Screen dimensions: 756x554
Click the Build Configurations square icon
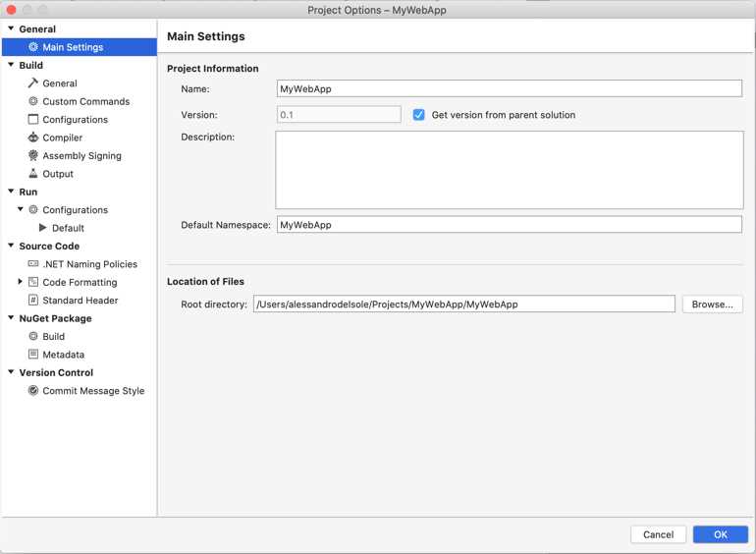[33, 119]
